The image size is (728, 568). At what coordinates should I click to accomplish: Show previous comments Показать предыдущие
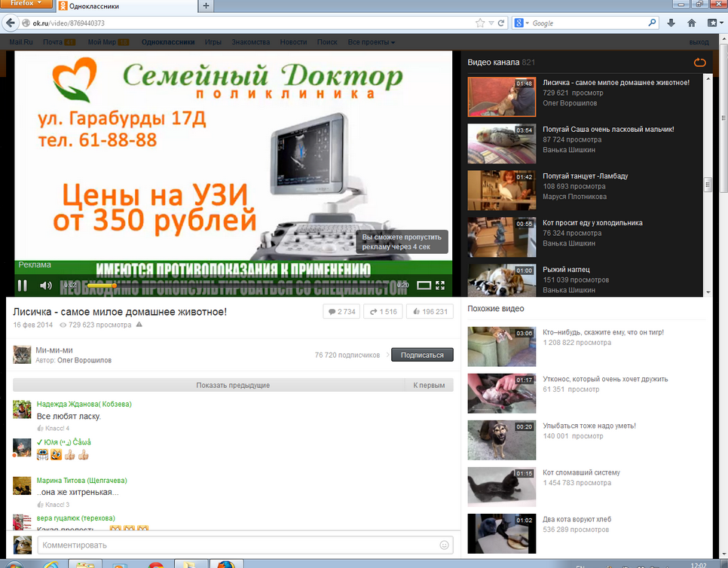coord(233,385)
